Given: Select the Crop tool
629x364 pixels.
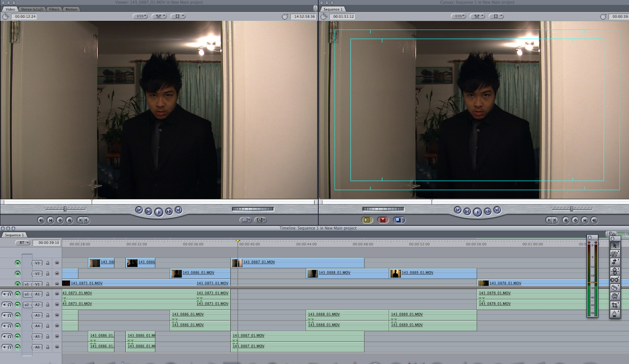Looking at the screenshot, I should pyautogui.click(x=615, y=304).
